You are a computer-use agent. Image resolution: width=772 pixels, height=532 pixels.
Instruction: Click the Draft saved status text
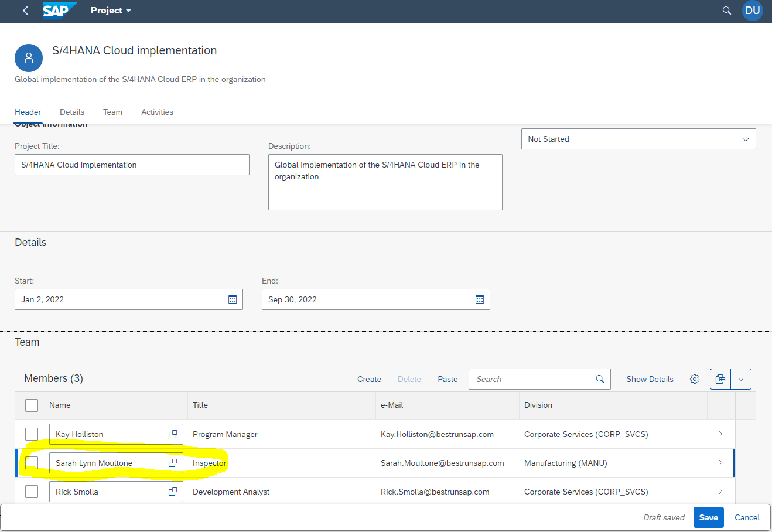pos(664,517)
